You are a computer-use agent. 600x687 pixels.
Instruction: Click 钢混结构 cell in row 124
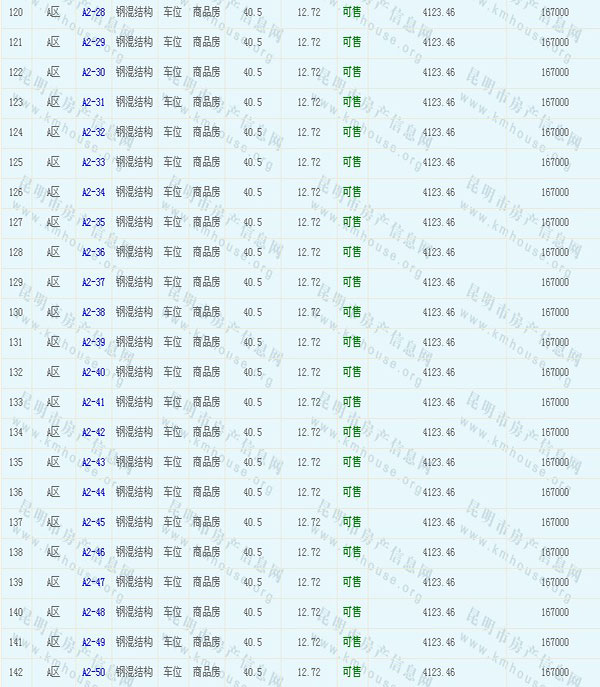pyautogui.click(x=134, y=132)
